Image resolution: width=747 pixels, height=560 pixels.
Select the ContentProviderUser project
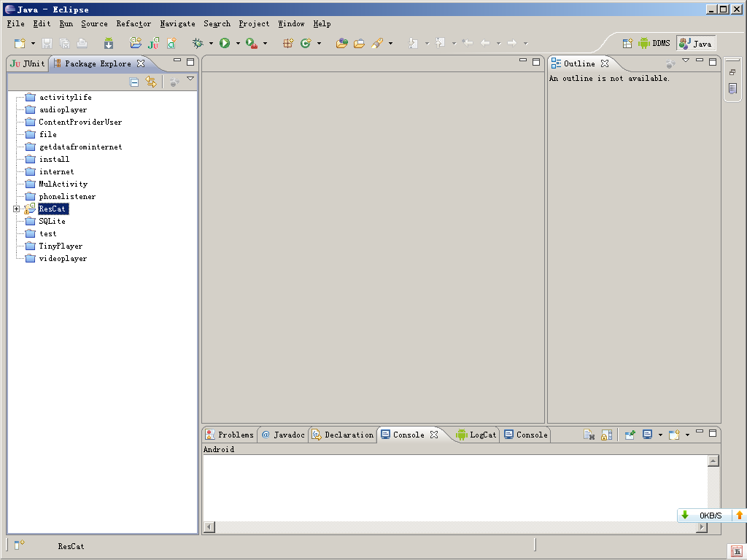(x=80, y=122)
